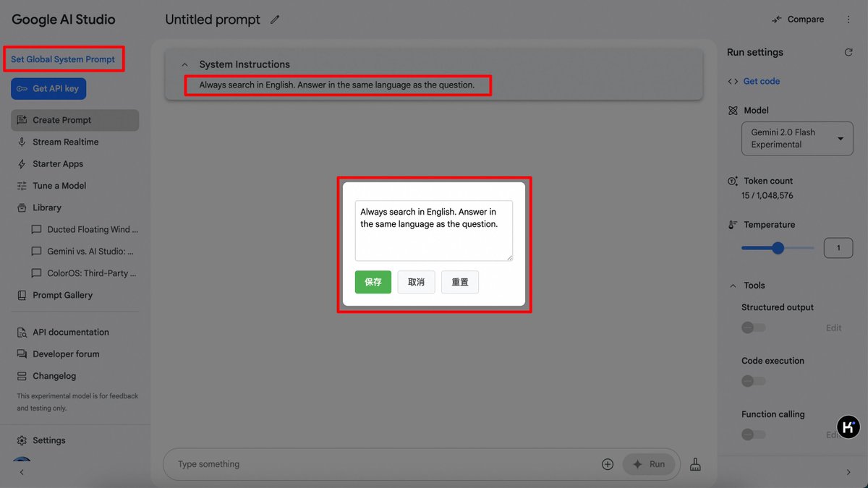Click the API documentation icon
The width and height of the screenshot is (868, 488).
point(22,333)
